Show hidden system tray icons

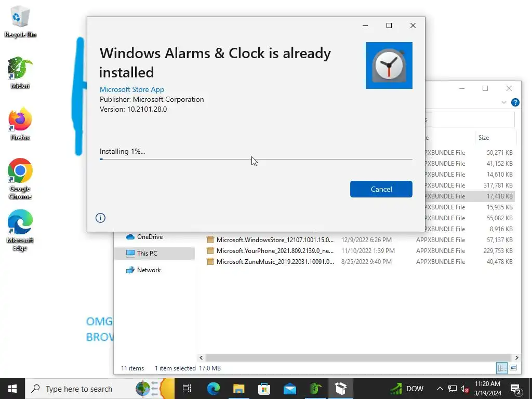(440, 389)
